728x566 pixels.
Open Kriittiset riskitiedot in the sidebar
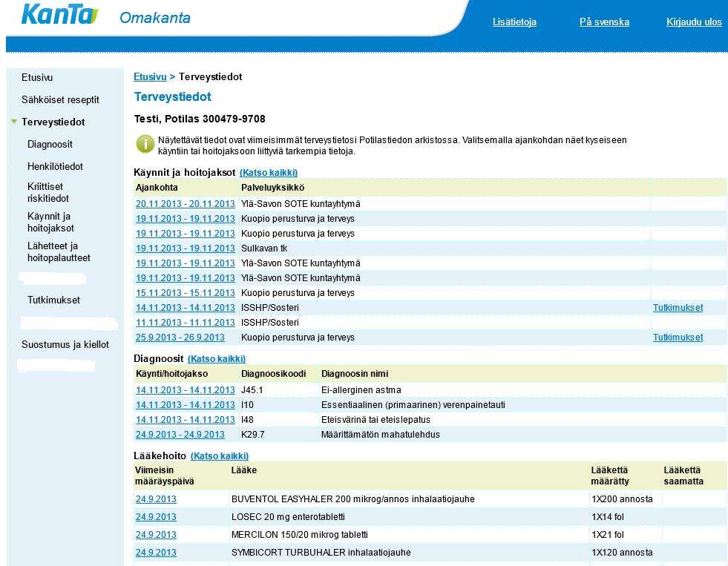point(48,193)
